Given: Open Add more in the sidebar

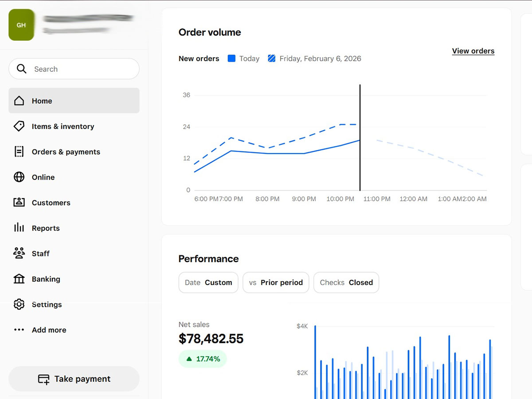Looking at the screenshot, I should point(49,330).
